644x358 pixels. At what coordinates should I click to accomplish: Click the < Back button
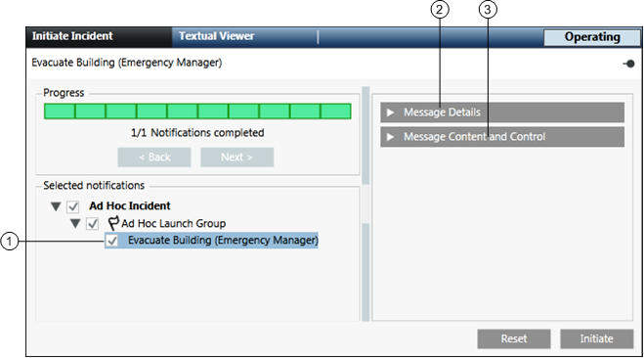point(154,157)
